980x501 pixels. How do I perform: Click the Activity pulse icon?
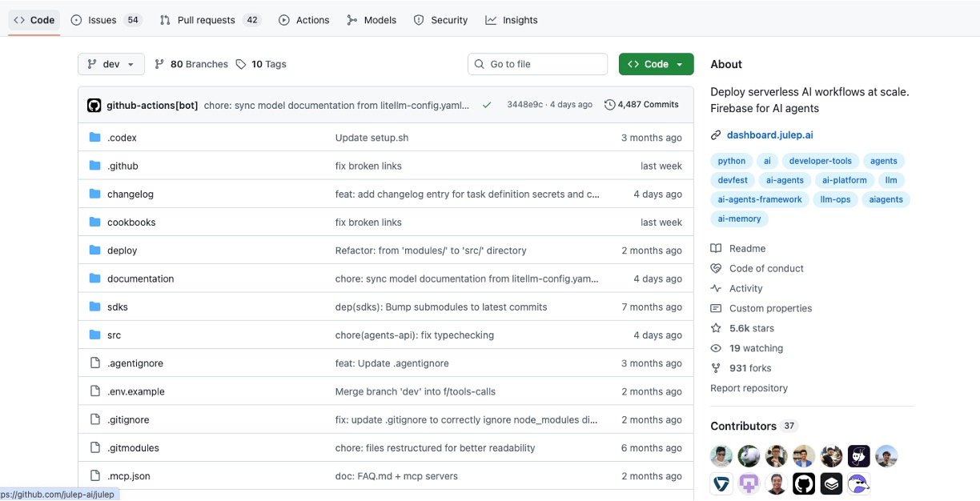(x=716, y=288)
